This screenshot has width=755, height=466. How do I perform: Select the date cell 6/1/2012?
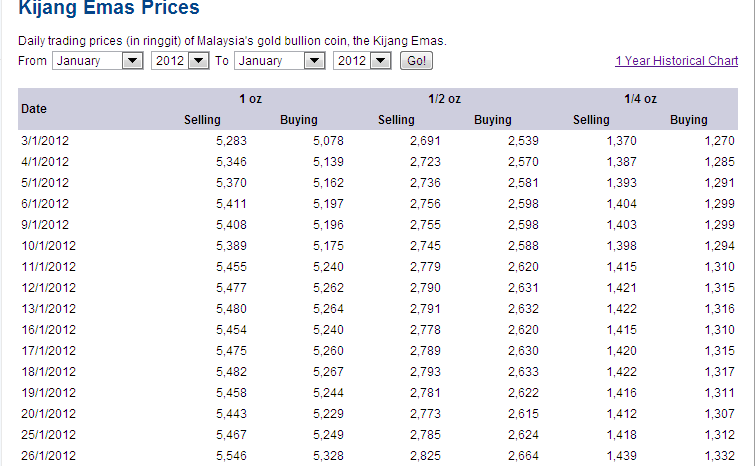[x=45, y=204]
